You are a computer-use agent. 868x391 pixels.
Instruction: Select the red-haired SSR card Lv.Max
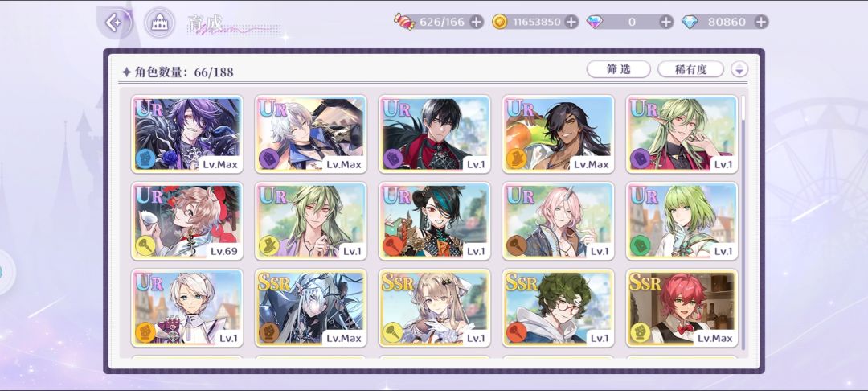point(682,308)
